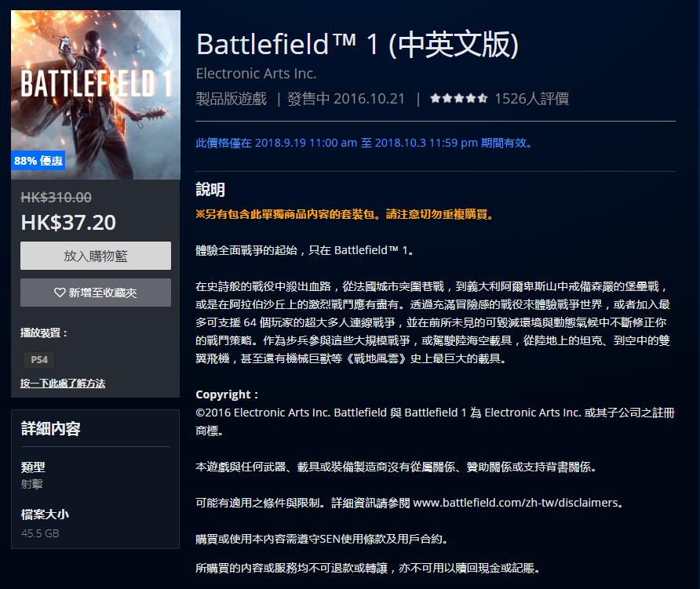Click the 製品版遊戲 product type label
Image resolution: width=700 pixels, height=589 pixels.
231,99
